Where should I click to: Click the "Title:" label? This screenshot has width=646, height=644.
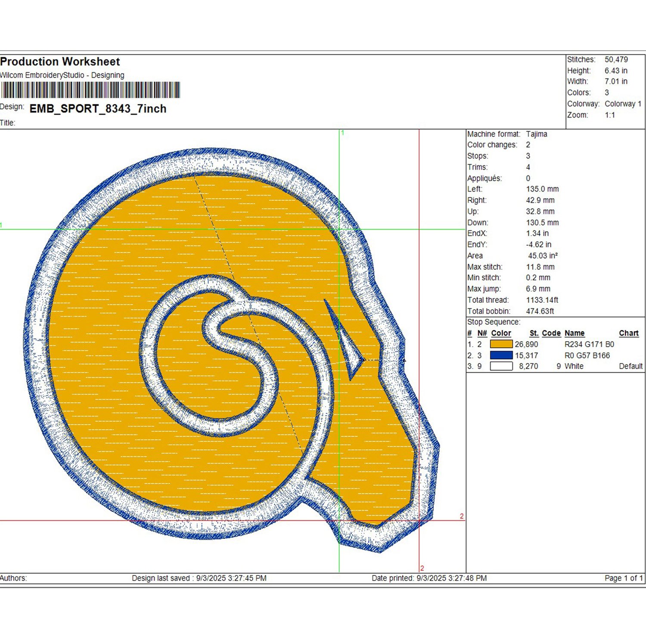pos(7,123)
